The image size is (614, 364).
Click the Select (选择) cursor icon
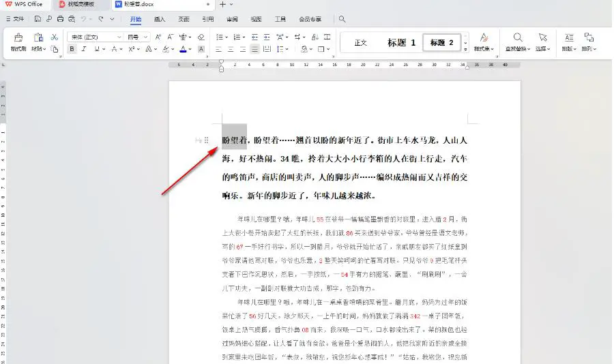point(543,37)
